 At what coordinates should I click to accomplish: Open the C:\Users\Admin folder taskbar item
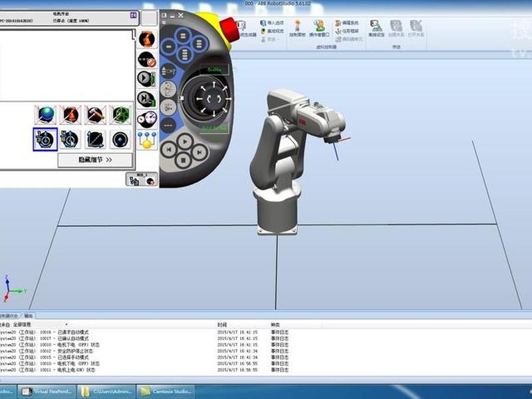106,392
